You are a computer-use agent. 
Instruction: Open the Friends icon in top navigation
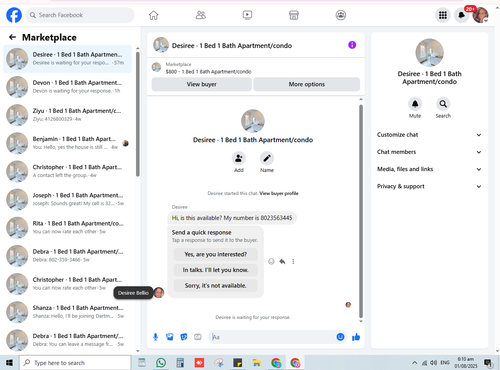point(201,15)
